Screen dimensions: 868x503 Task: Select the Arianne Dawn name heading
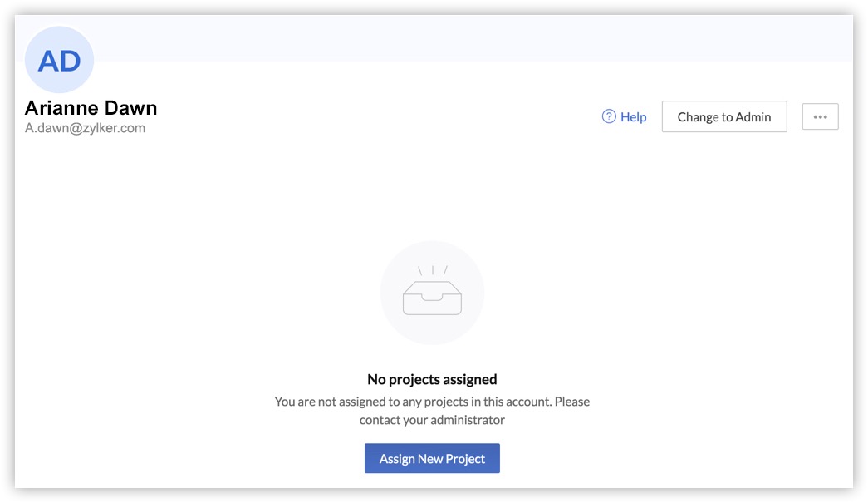[x=91, y=107]
